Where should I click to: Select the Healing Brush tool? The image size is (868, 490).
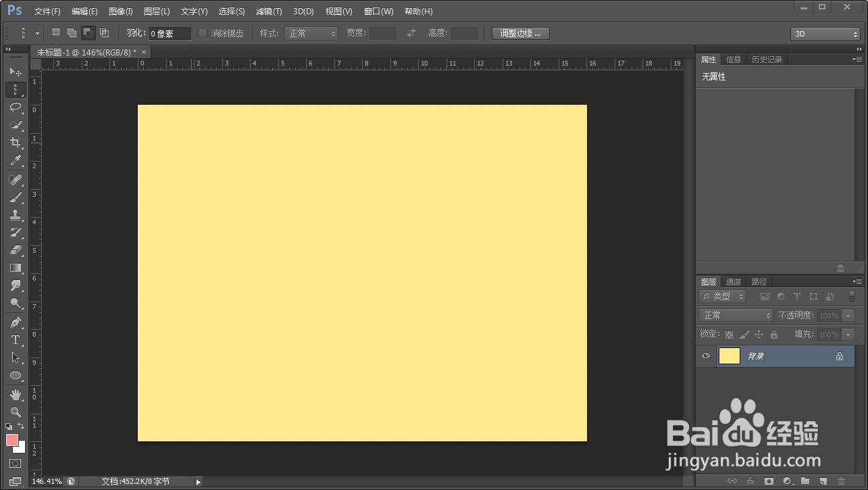pyautogui.click(x=16, y=180)
